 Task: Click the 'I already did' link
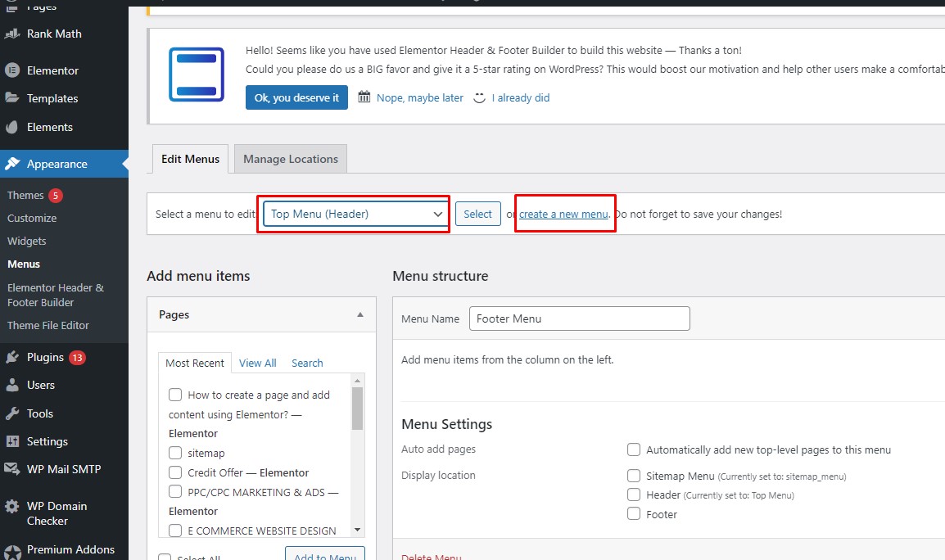pos(521,97)
